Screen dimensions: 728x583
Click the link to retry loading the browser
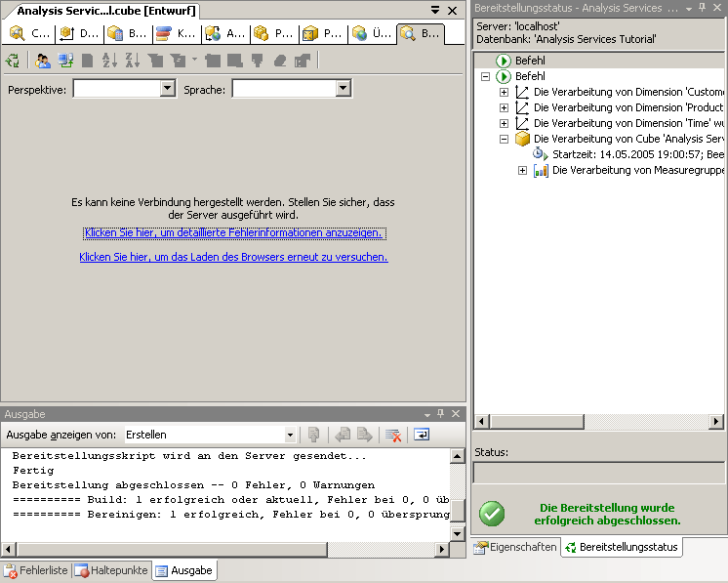pos(233,257)
